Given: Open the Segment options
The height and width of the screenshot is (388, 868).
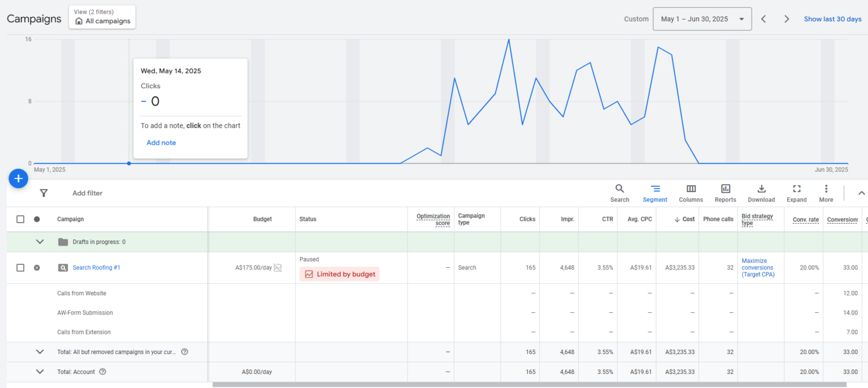Looking at the screenshot, I should [655, 193].
